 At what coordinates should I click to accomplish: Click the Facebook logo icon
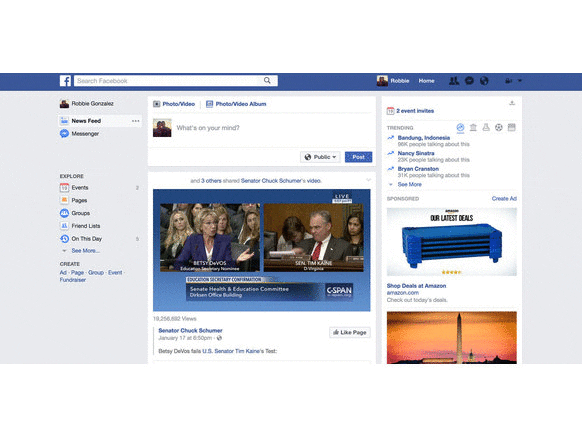pyautogui.click(x=65, y=81)
